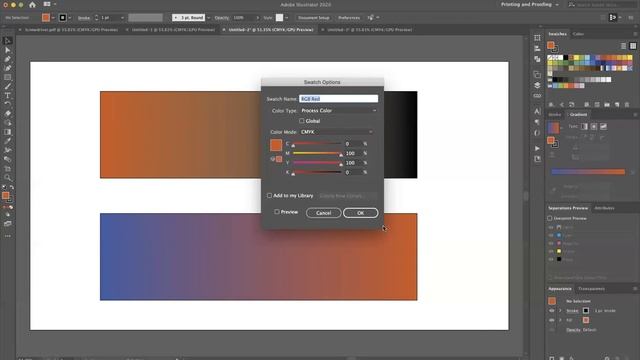Open the Gradient panel options menu
The width and height of the screenshot is (640, 360).
point(635,115)
